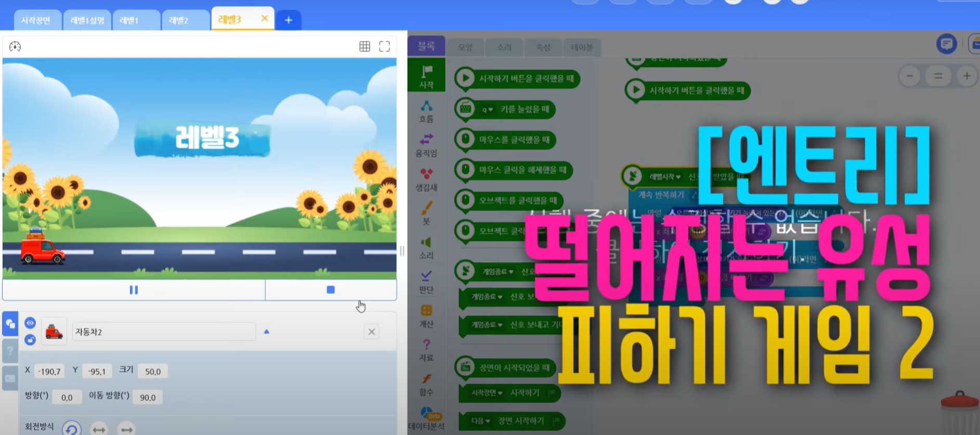
Task: Open the 속성 tab
Action: [543, 47]
